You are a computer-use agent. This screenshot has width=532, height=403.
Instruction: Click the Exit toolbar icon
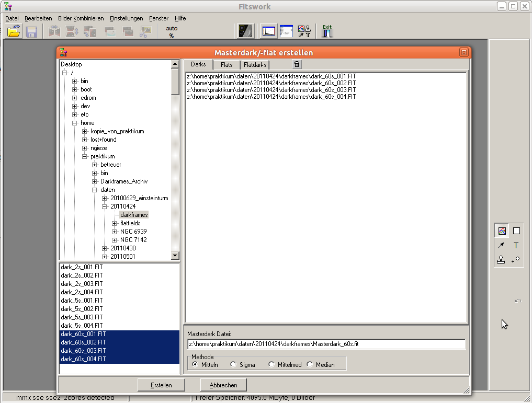pos(327,31)
